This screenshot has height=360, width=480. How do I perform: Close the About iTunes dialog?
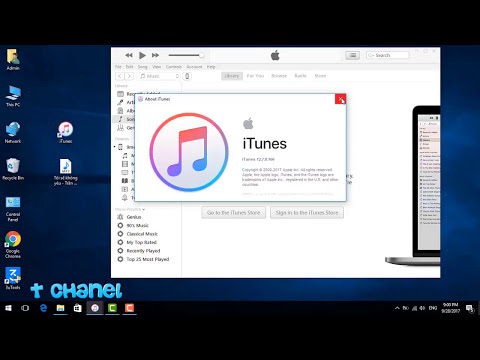pyautogui.click(x=340, y=99)
